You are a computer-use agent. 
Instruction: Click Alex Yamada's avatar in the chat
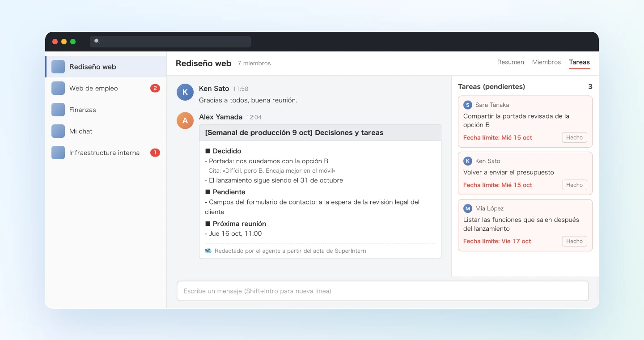185,120
